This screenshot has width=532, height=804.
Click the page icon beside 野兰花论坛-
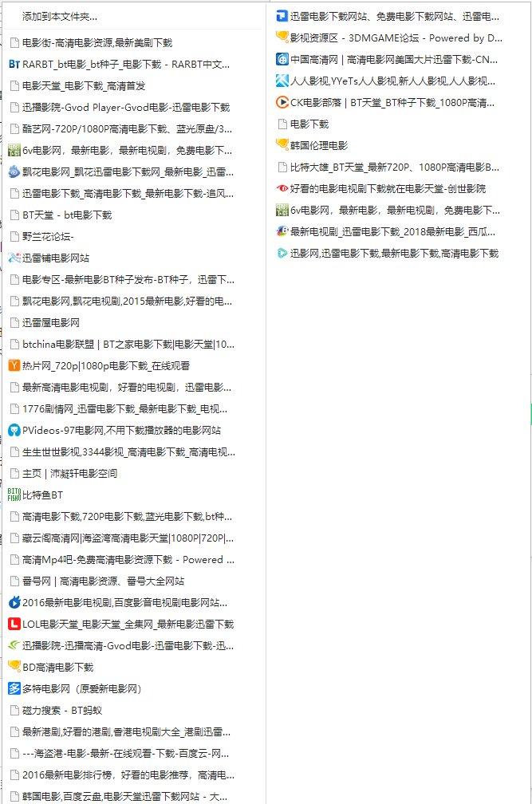[15, 236]
